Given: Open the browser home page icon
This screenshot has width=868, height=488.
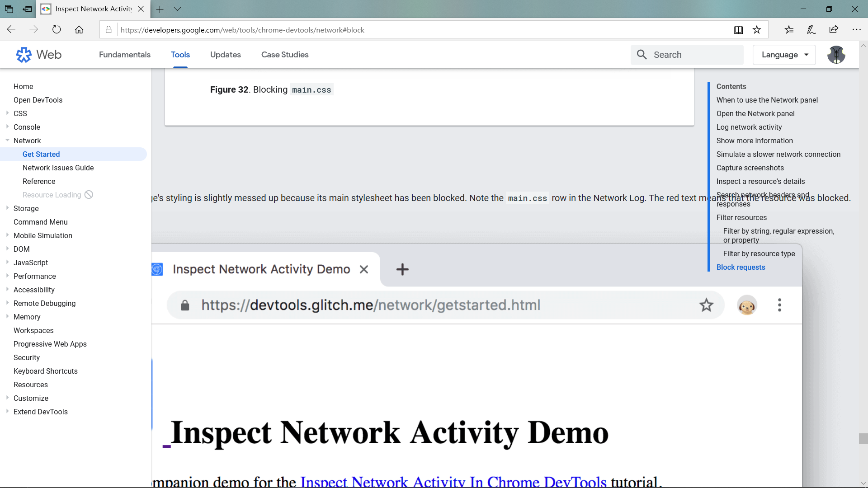Looking at the screenshot, I should click(79, 29).
